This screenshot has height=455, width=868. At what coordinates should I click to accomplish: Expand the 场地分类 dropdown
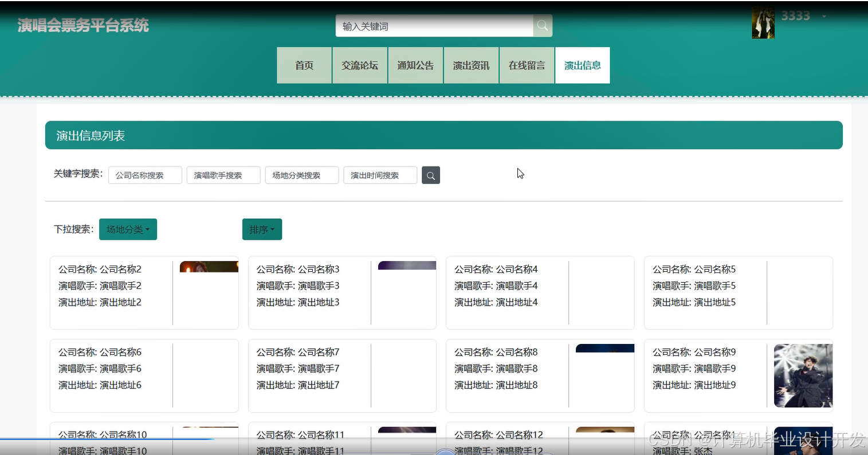pos(128,230)
